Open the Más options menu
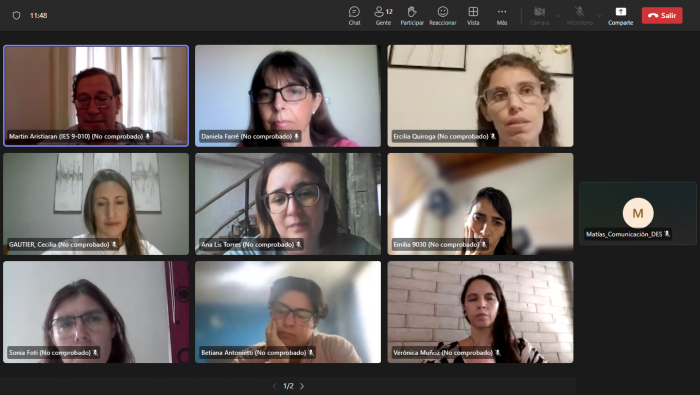This screenshot has height=395, width=700. tap(502, 16)
